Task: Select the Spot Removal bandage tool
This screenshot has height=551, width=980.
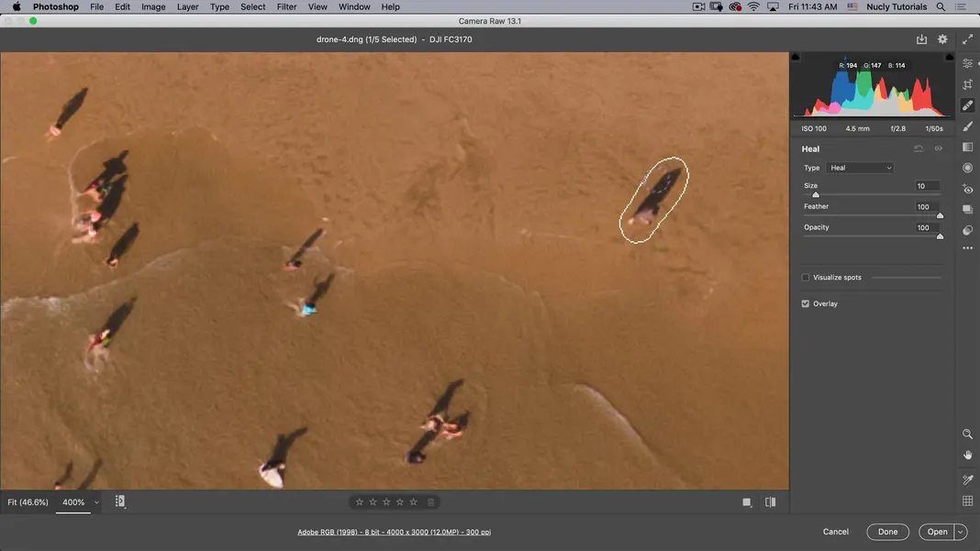Action: pos(967,105)
